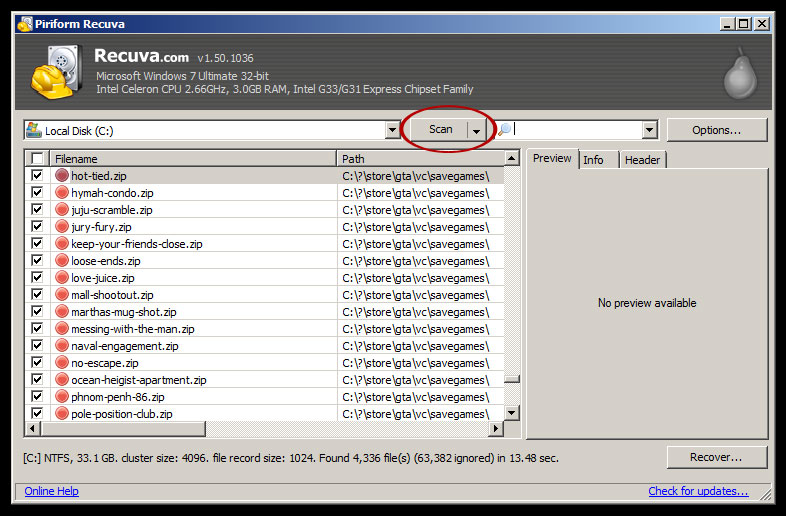Click the red status icon beside pole-position-club.zip
Screen dimensions: 786x516
pyautogui.click(x=62, y=414)
